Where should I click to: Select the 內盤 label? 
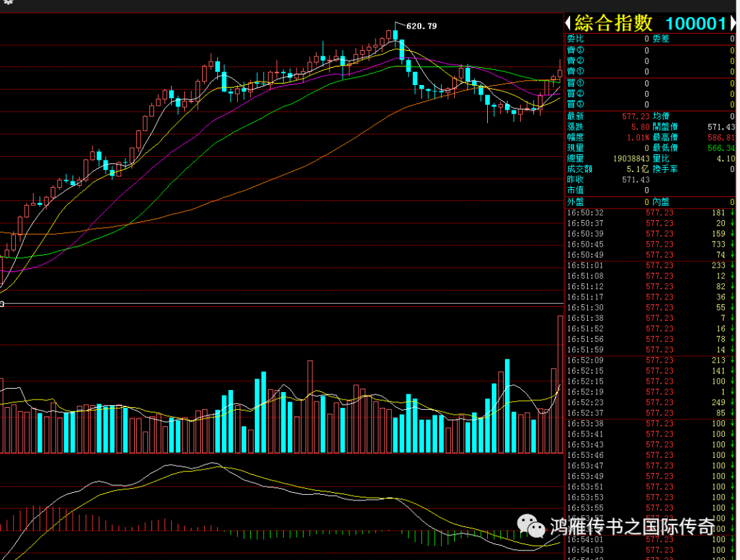click(x=661, y=202)
